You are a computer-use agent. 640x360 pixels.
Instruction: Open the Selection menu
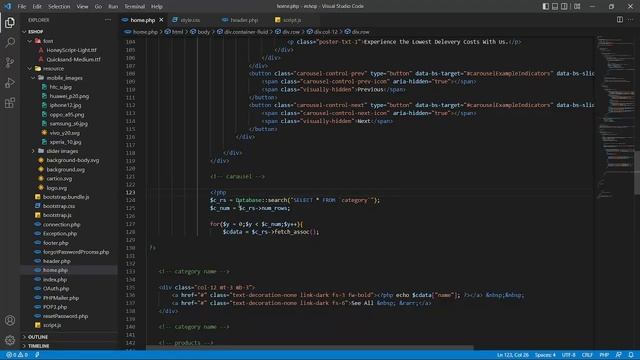tap(59, 7)
